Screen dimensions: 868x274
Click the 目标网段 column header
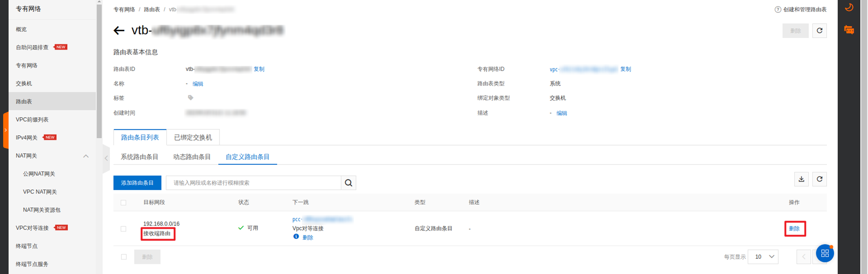pyautogui.click(x=154, y=202)
